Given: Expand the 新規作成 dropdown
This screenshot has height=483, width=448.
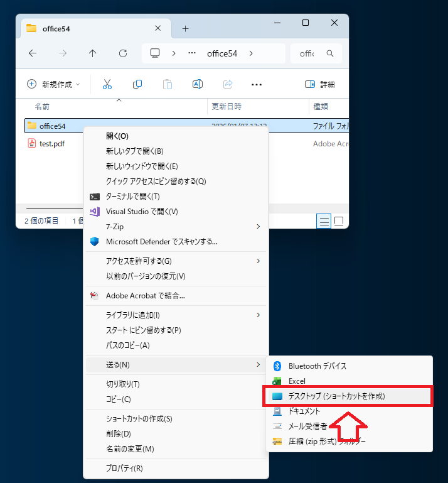Looking at the screenshot, I should 53,84.
